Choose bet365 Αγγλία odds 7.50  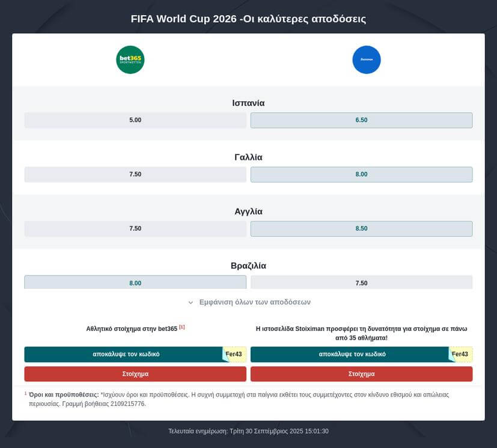click(135, 228)
